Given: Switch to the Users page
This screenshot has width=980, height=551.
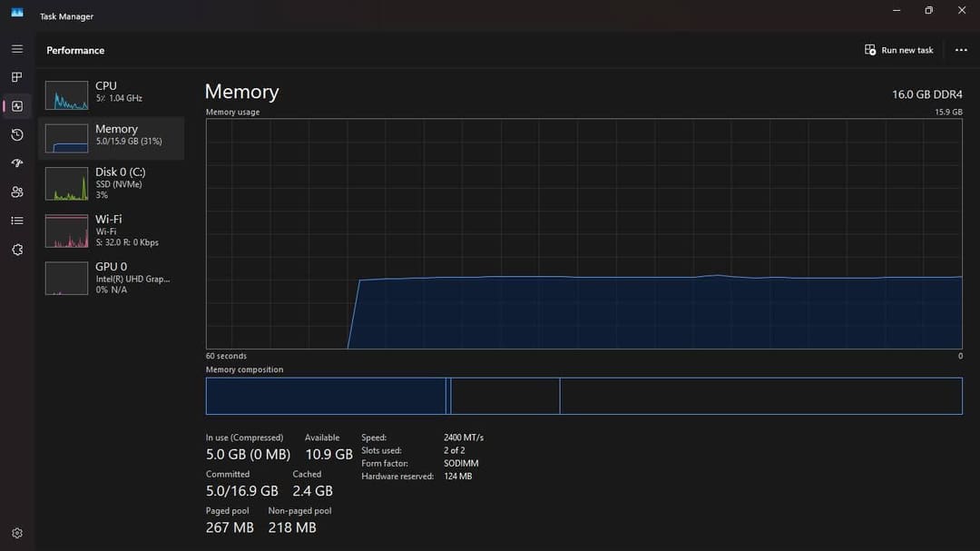Looking at the screenshot, I should pyautogui.click(x=17, y=192).
